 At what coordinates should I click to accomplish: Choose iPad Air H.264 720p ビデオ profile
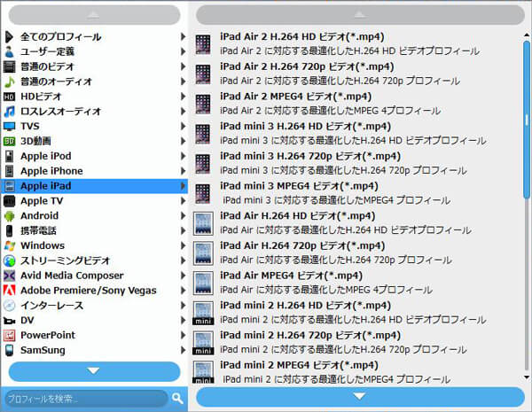tap(356, 253)
